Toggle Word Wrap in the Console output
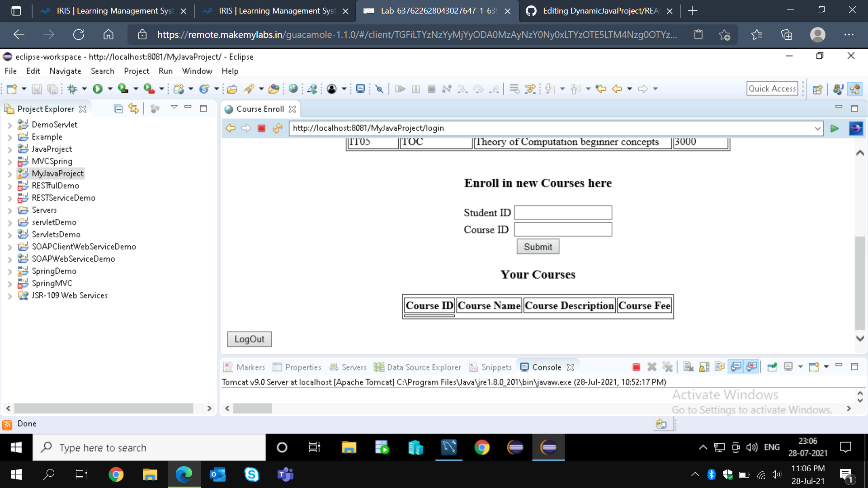868x488 pixels. (x=719, y=366)
